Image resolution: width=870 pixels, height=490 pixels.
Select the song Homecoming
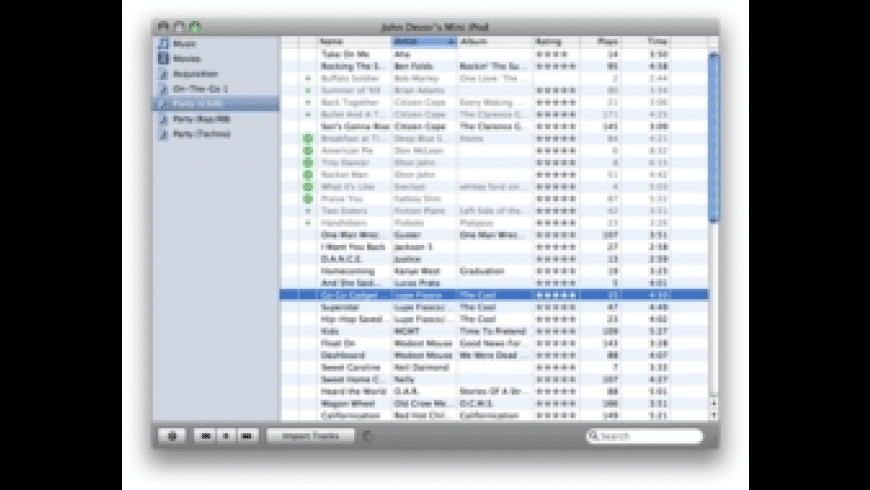coord(348,271)
